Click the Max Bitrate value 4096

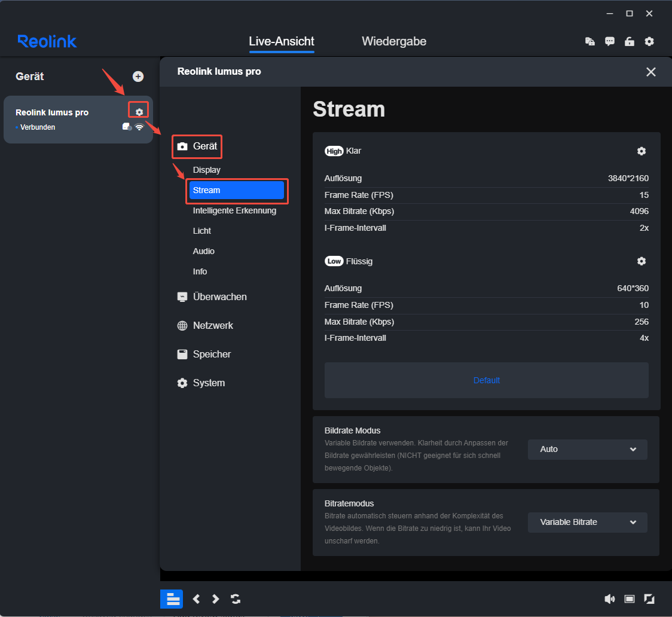(x=639, y=211)
